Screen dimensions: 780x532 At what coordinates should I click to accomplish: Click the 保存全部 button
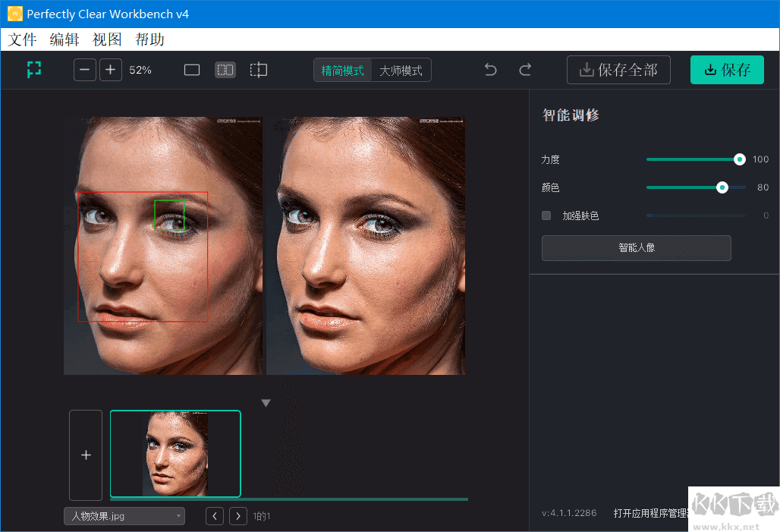618,70
